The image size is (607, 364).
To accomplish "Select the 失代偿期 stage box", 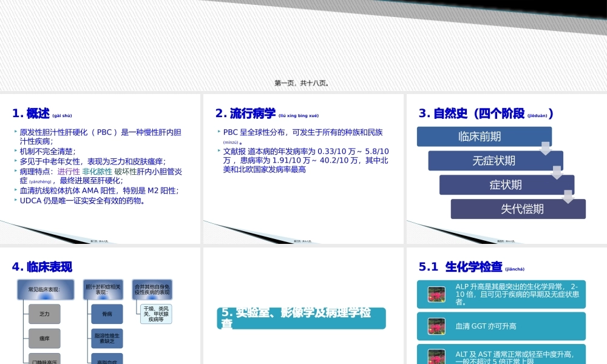I will (x=518, y=209).
